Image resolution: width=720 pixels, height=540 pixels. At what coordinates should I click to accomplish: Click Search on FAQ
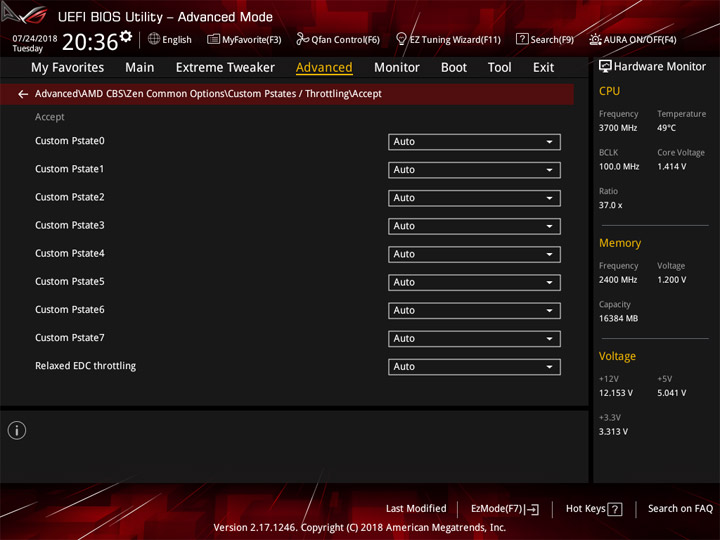click(681, 509)
